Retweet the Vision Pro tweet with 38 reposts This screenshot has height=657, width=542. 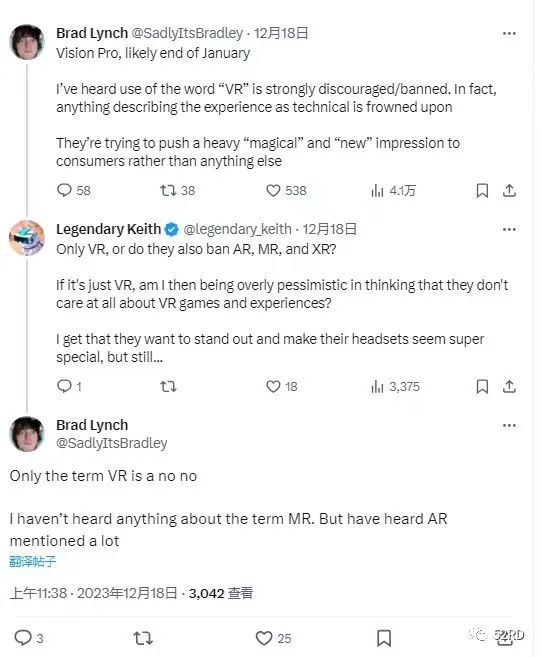(x=168, y=191)
